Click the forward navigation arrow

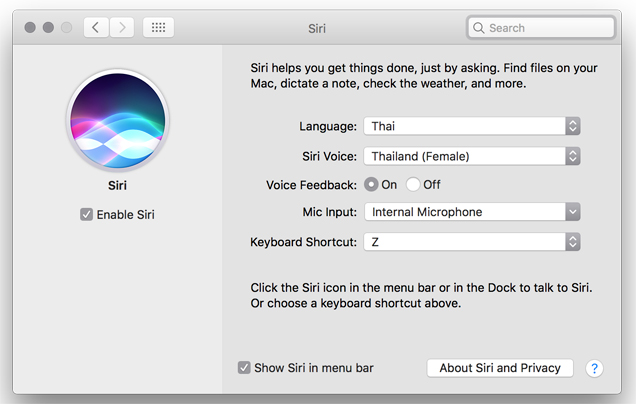pos(122,28)
